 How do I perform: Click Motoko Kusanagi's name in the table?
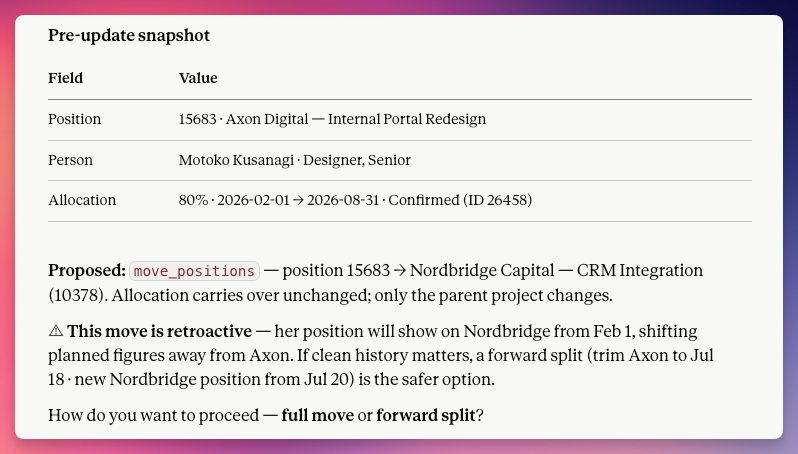tap(236, 160)
